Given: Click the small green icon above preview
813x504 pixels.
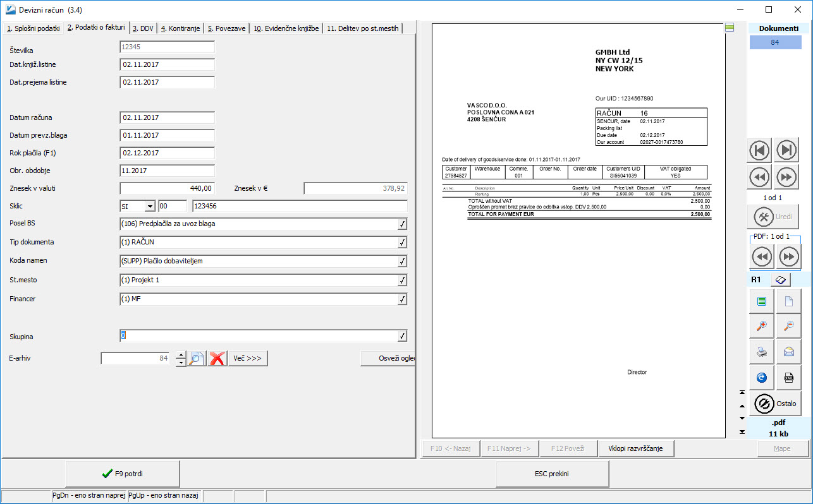Looking at the screenshot, I should point(729,27).
